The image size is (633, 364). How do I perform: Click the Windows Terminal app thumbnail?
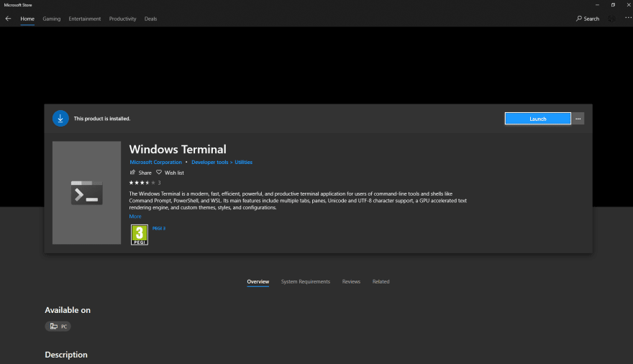[87, 193]
